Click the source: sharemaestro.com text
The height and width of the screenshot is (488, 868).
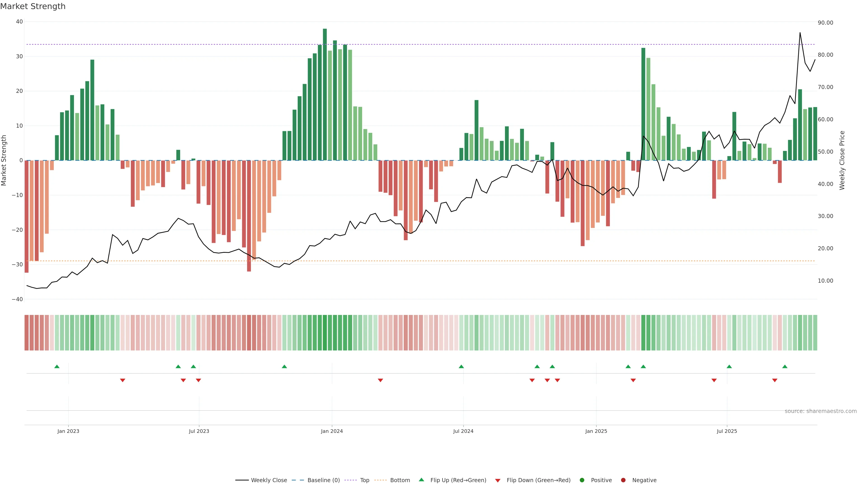coord(821,411)
